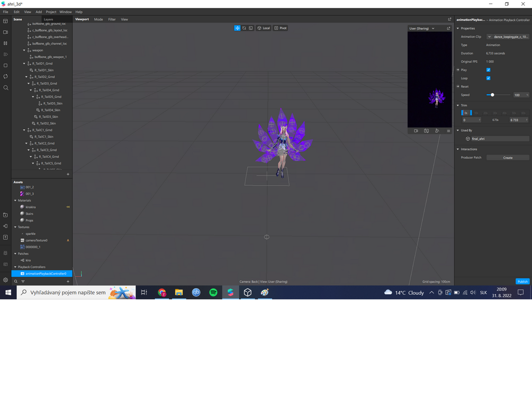This screenshot has height=416, width=532.
Task: Toggle the Pivot button in viewport
Action: 281,28
